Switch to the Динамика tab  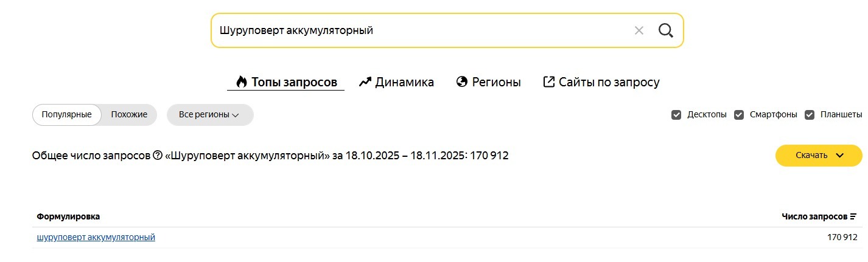coord(404,82)
